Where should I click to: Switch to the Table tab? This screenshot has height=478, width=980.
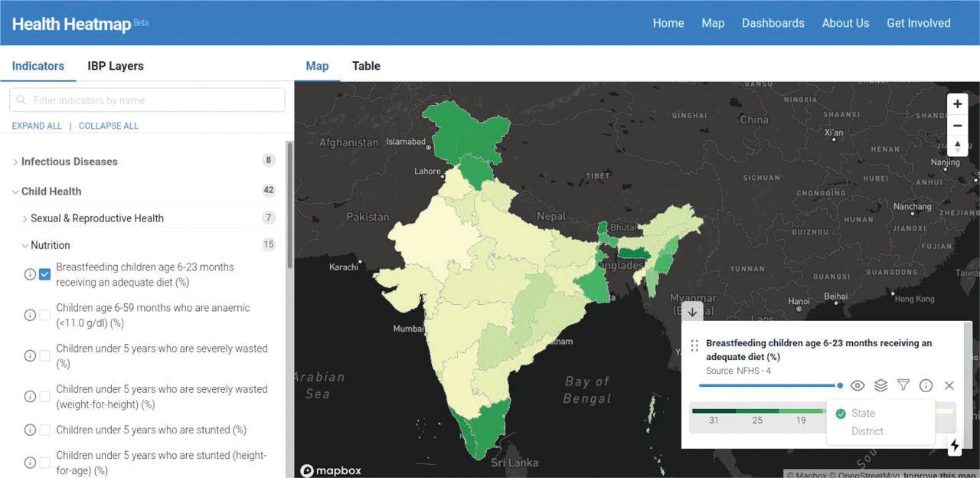click(x=366, y=66)
